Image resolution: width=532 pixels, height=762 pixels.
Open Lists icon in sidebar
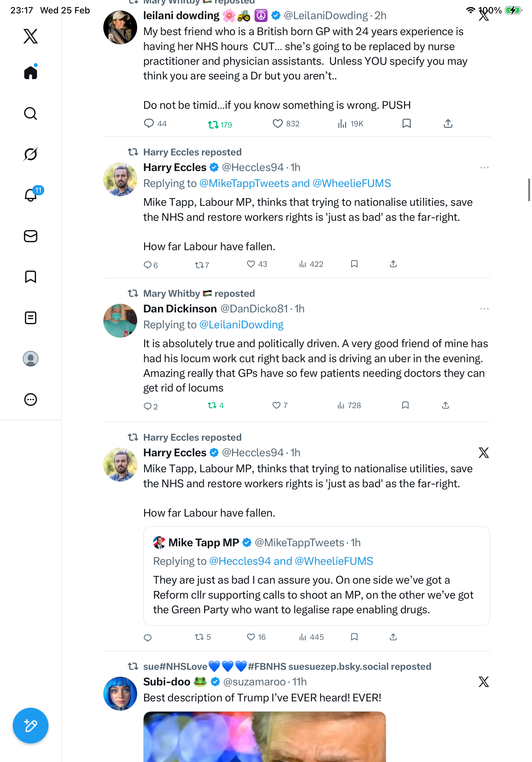pyautogui.click(x=31, y=317)
